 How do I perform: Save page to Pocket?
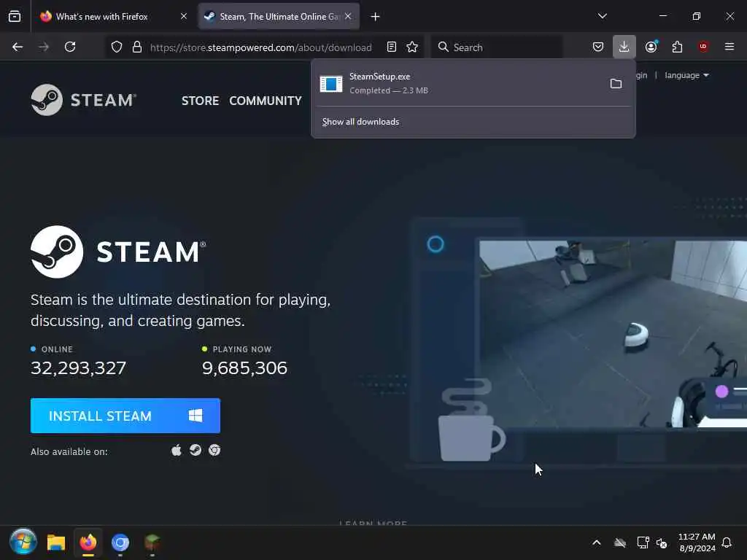pyautogui.click(x=598, y=47)
